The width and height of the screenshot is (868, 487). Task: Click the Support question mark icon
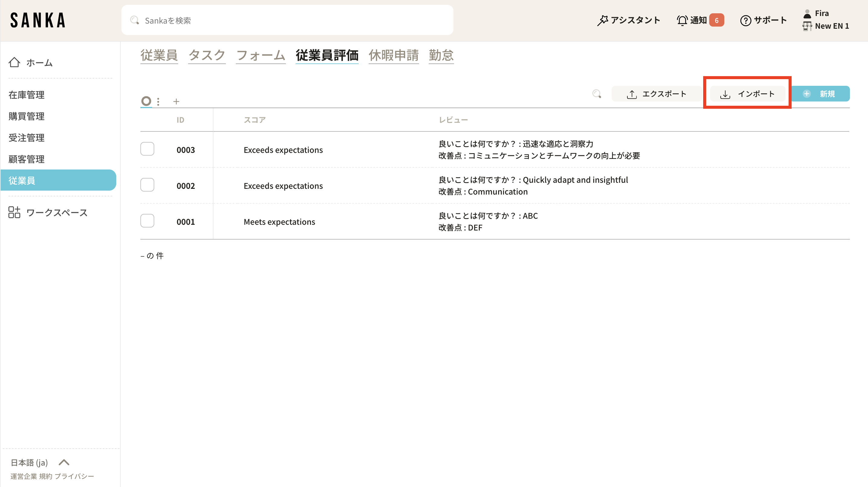coord(745,20)
